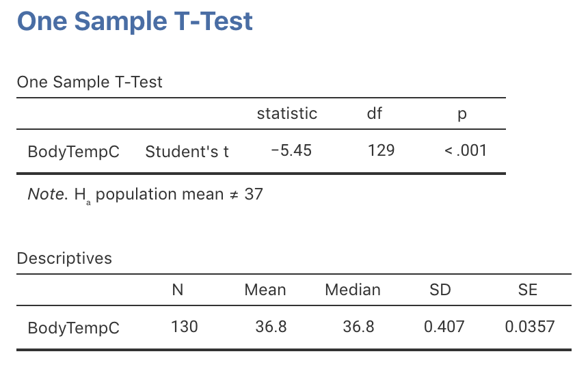Click the N column header

pyautogui.click(x=178, y=290)
